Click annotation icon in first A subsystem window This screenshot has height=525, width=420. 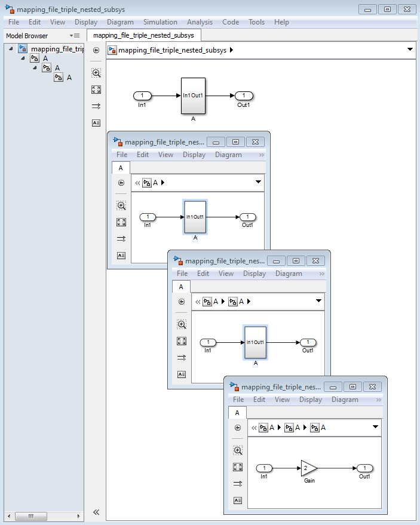[121, 256]
